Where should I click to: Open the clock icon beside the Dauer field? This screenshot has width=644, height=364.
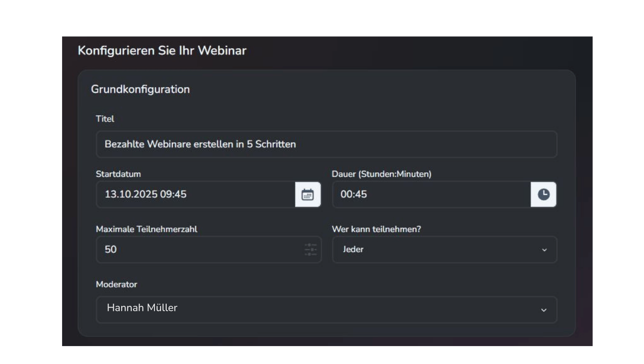(x=543, y=194)
